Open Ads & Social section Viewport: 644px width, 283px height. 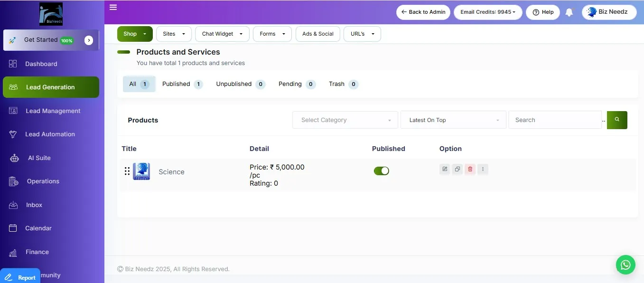pos(317,34)
